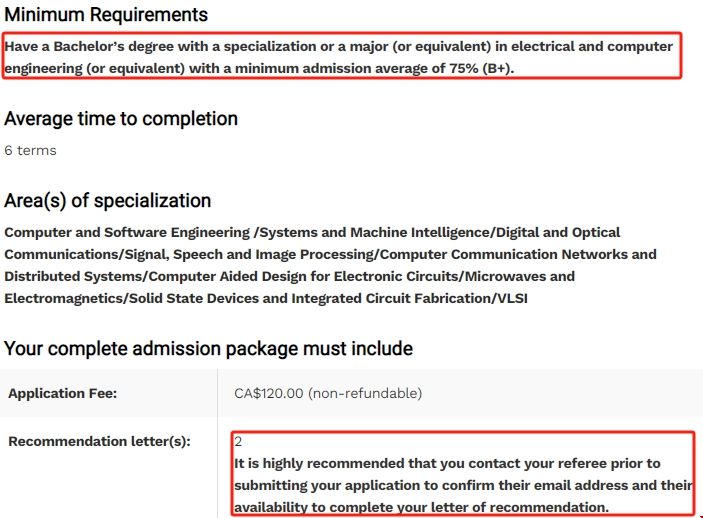
Task: Click the "Recommendation letter(s):" label cell
Action: 99,441
